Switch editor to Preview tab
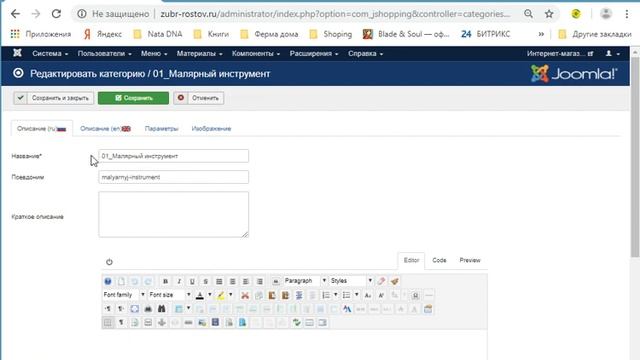The width and height of the screenshot is (640, 360). pyautogui.click(x=470, y=260)
